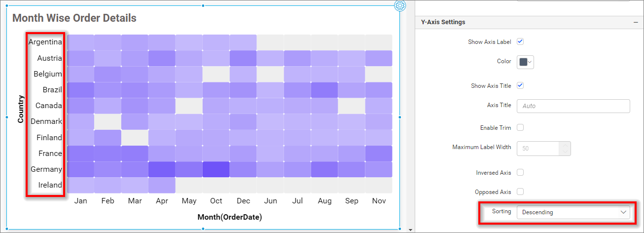Click the Brazil August heatmap cell
This screenshot has width=644, height=233.
pos(324,90)
